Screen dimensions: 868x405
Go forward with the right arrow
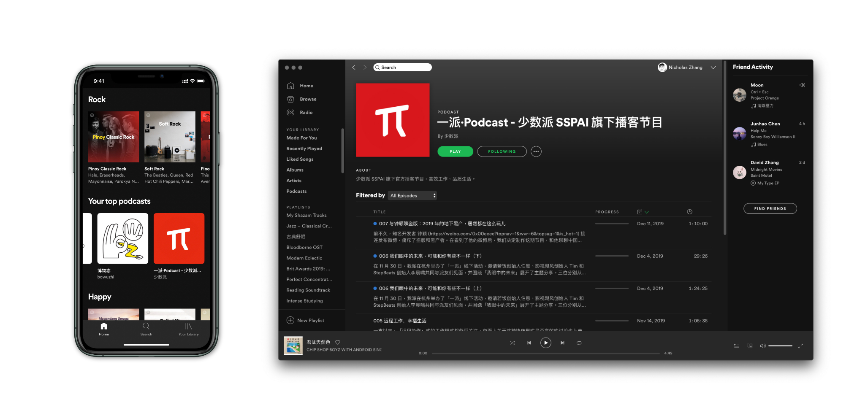(x=365, y=67)
